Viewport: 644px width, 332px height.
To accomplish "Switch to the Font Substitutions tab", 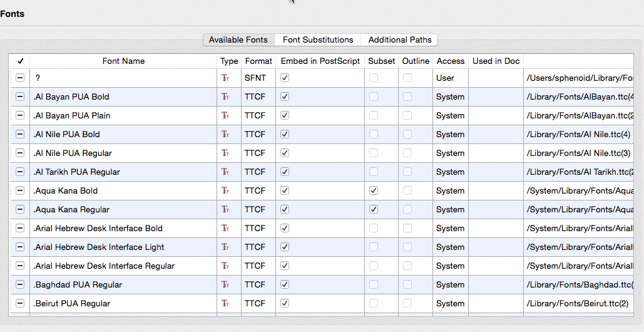I will click(318, 39).
